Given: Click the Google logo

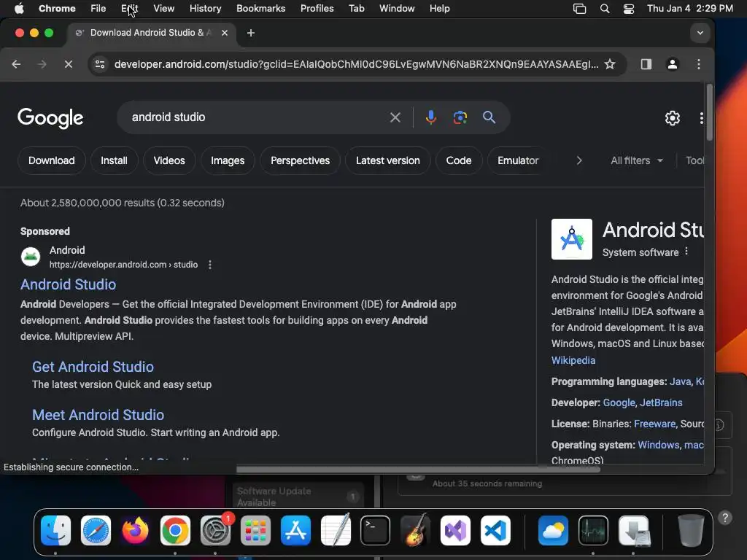Looking at the screenshot, I should 50,118.
